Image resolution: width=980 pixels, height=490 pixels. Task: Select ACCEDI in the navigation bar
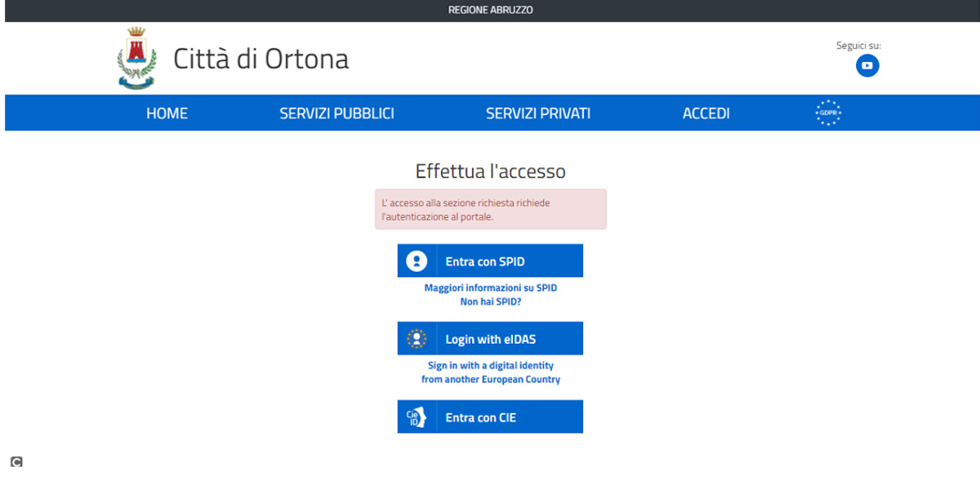click(x=706, y=114)
